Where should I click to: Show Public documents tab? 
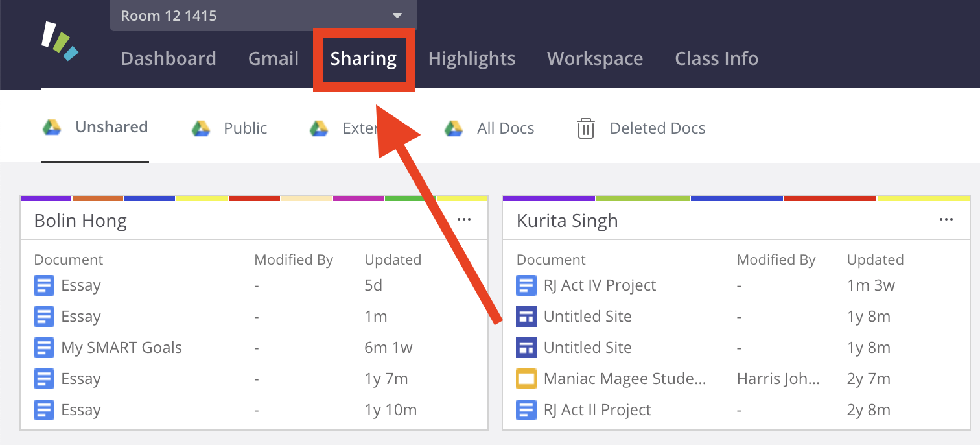[x=229, y=128]
